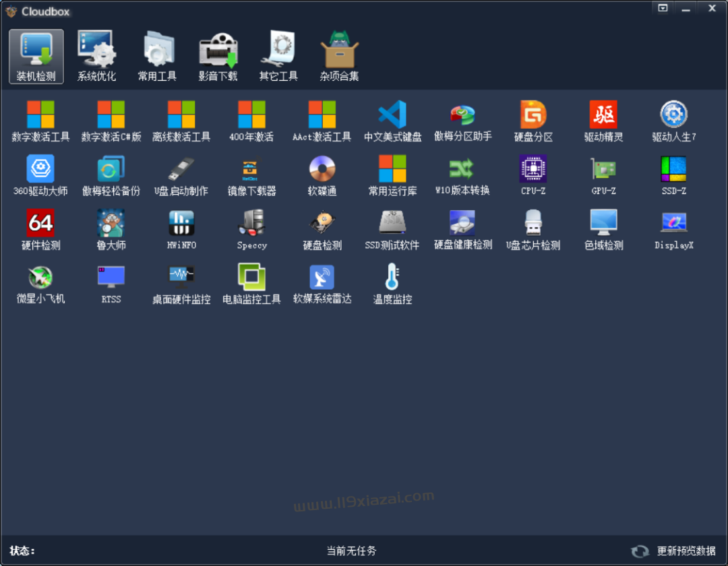728x566 pixels.
Task: Open HWiNFO
Action: 181,230
